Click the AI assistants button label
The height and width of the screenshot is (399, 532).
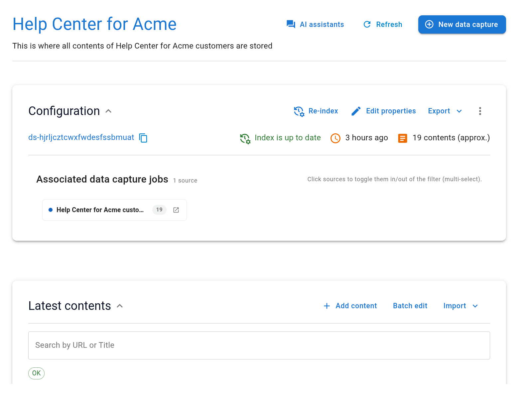click(x=322, y=24)
